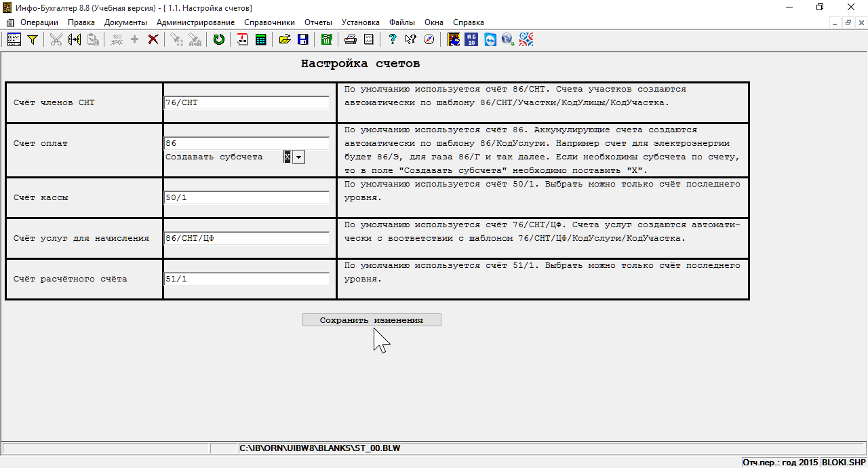The width and height of the screenshot is (868, 468).
Task: Click the TeamViewer icon in toolbar
Action: tap(490, 39)
